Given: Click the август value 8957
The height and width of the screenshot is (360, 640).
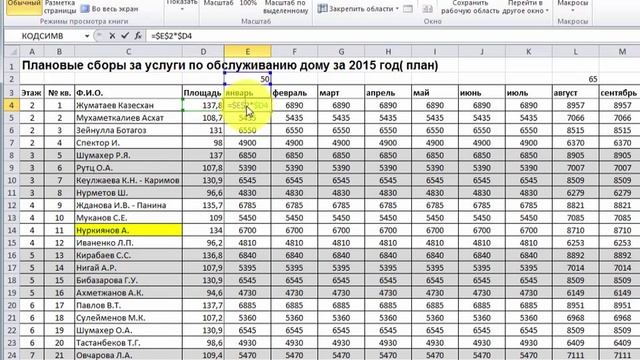Looking at the screenshot, I should tap(576, 105).
